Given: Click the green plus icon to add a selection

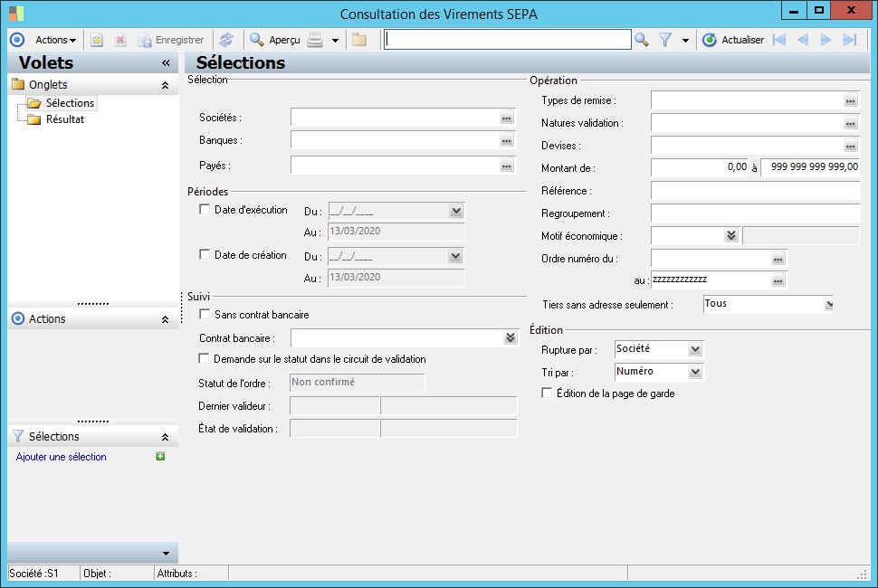Looking at the screenshot, I should (x=160, y=457).
